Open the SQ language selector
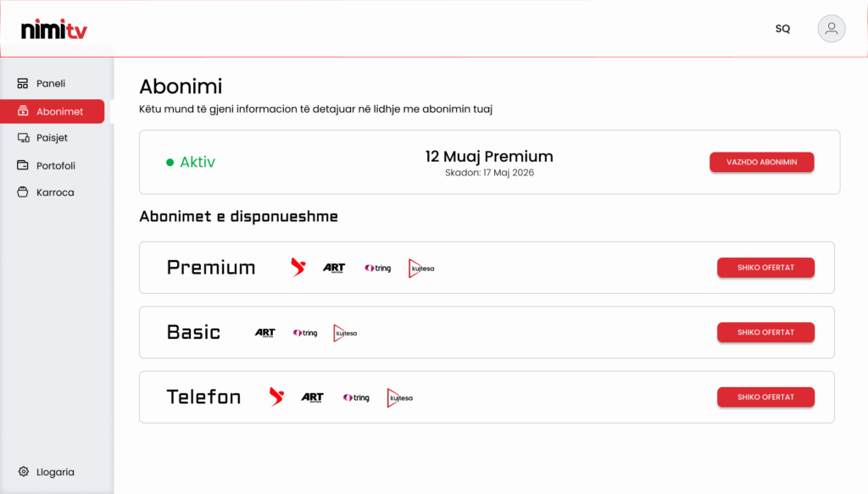The height and width of the screenshot is (494, 868). [x=782, y=29]
